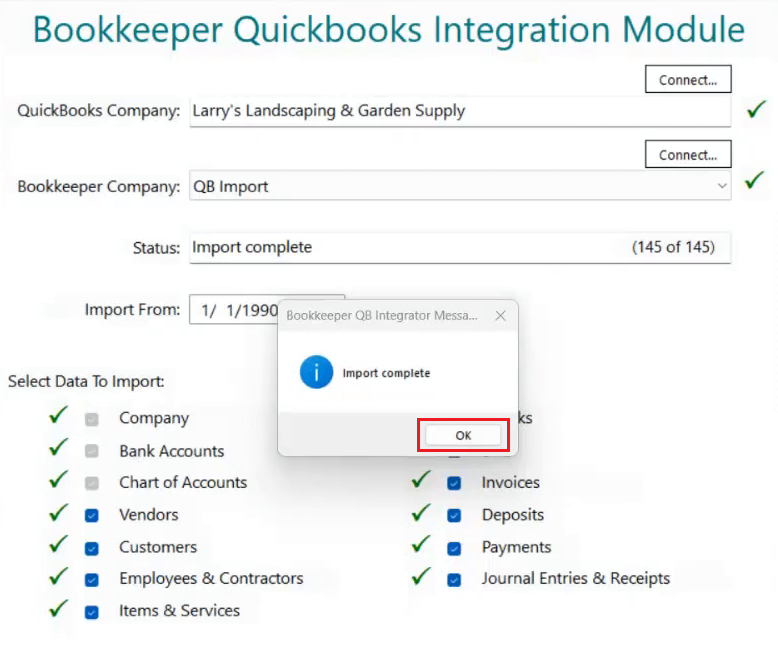Image resolution: width=778 pixels, height=665 pixels.
Task: Click green checkmark beside Bookkeeper Company dropdown
Action: click(754, 180)
